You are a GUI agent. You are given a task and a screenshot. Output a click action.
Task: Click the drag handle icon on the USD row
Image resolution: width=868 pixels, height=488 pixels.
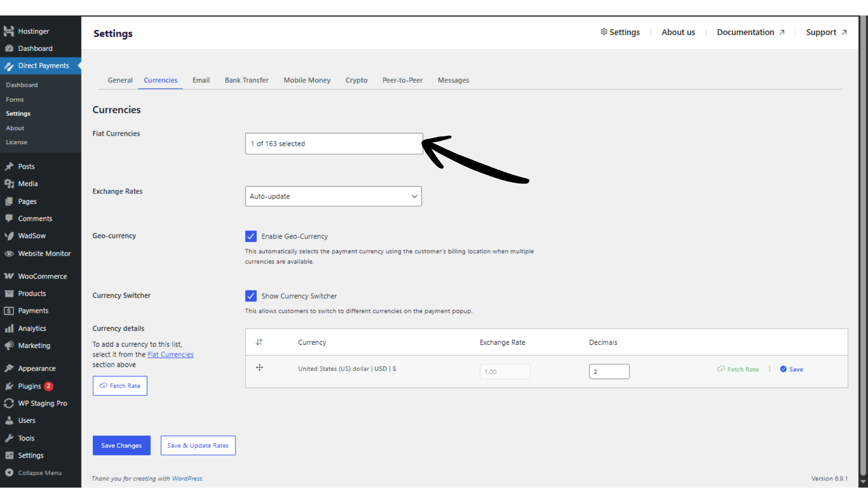[x=259, y=368]
